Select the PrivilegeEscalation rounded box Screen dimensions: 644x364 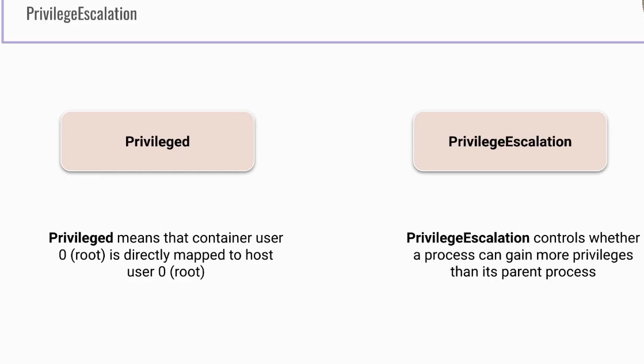click(510, 142)
